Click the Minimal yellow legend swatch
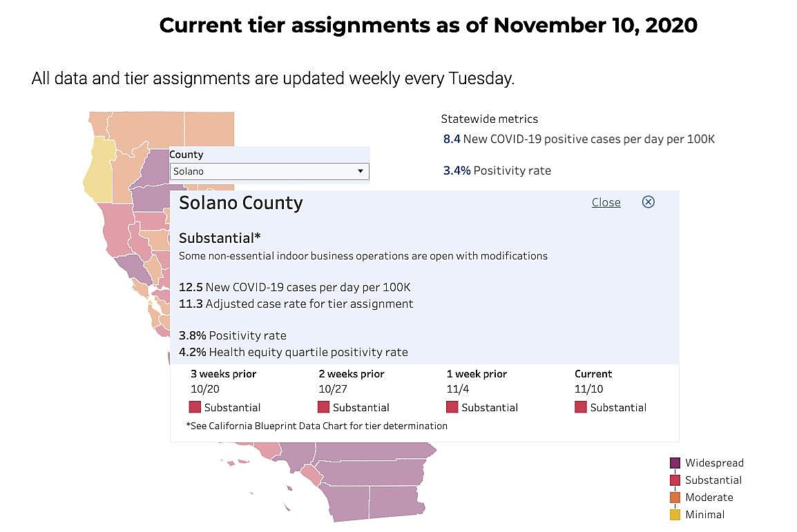 coord(674,514)
